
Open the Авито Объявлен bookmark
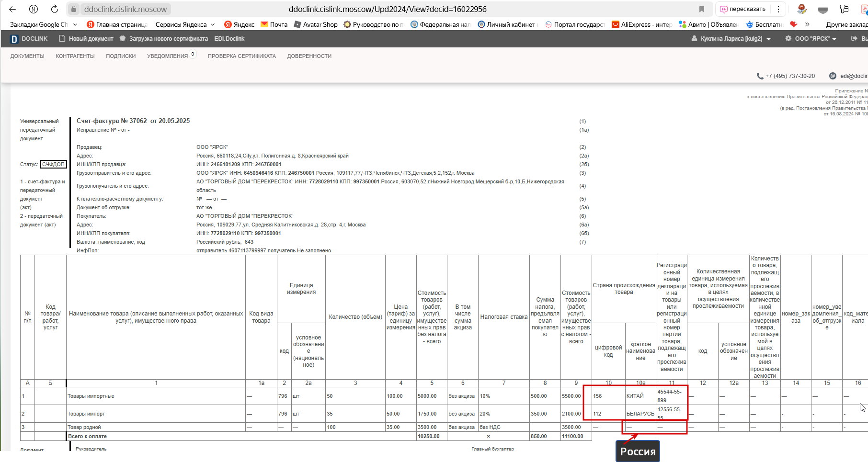(x=709, y=24)
